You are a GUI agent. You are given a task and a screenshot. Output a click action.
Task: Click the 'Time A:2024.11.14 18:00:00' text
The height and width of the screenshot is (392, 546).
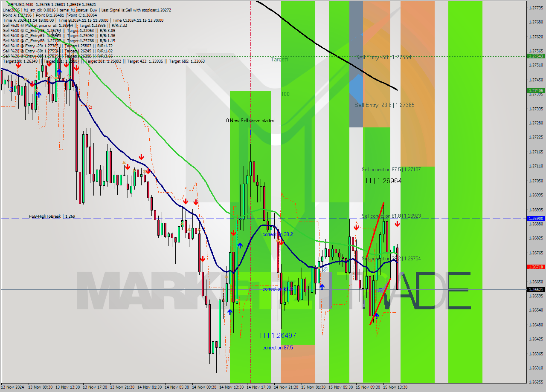(28, 20)
